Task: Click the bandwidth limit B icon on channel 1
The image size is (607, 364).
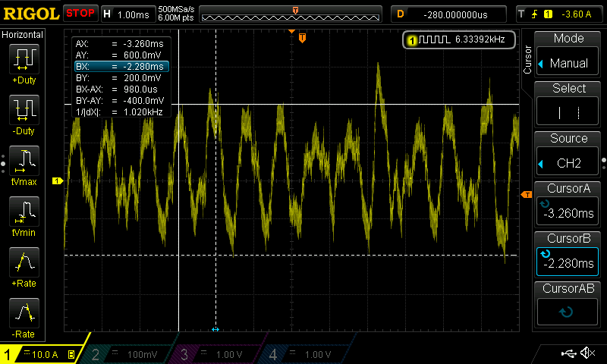Action: point(71,354)
